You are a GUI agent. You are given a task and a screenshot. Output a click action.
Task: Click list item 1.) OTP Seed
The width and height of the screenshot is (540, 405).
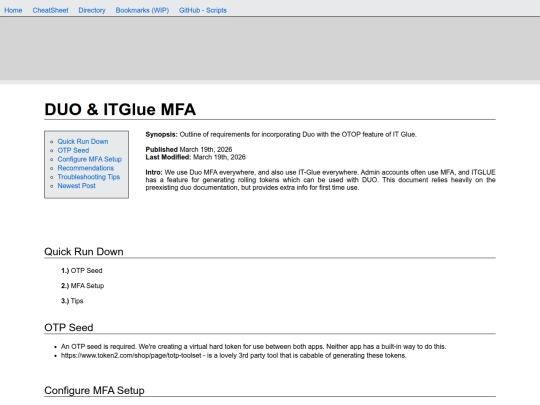pyautogui.click(x=82, y=271)
